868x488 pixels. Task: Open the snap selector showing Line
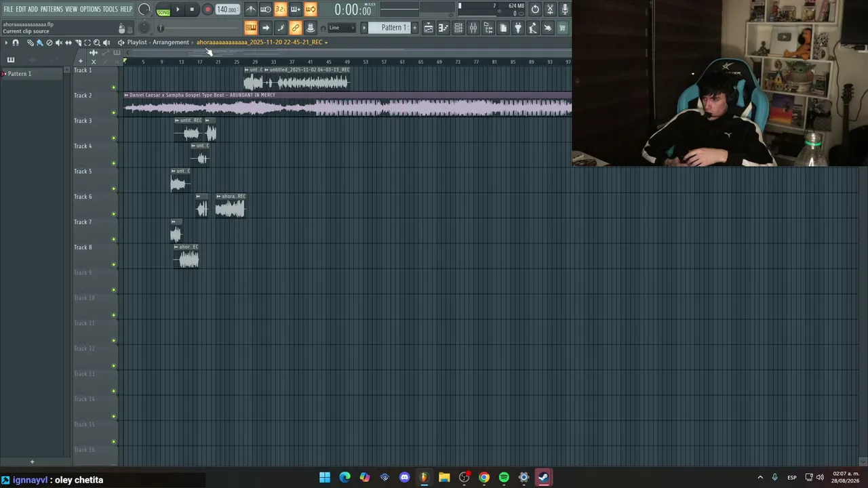pos(342,28)
